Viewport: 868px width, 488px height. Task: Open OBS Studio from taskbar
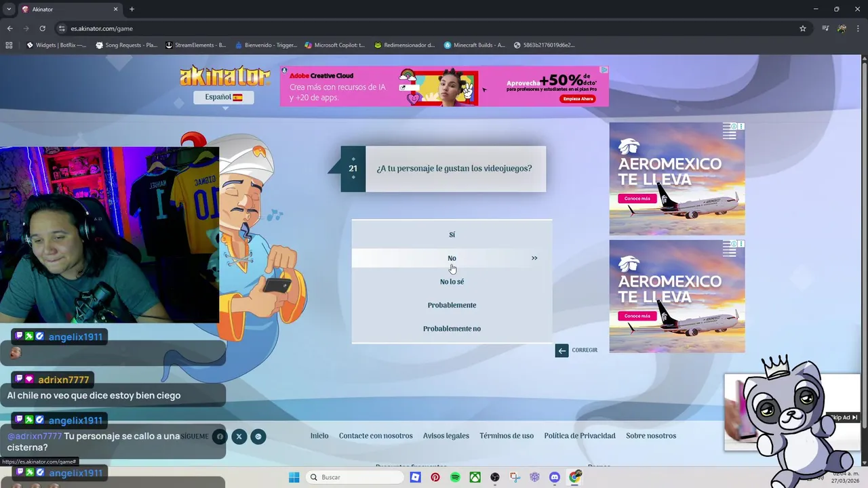click(495, 477)
